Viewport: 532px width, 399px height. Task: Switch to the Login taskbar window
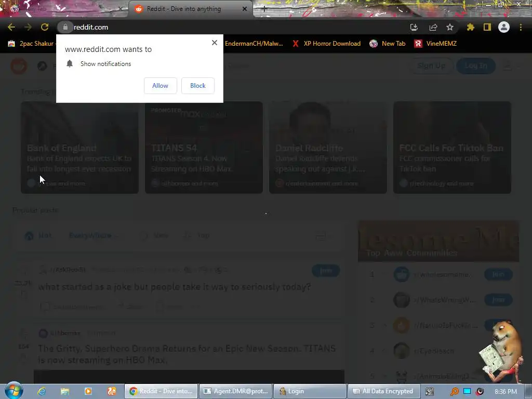click(310, 391)
